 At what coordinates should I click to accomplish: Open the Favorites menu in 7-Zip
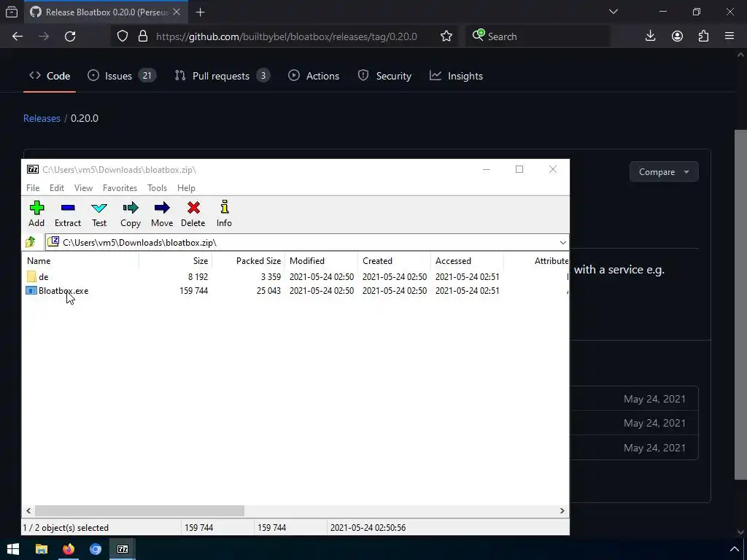pyautogui.click(x=120, y=188)
